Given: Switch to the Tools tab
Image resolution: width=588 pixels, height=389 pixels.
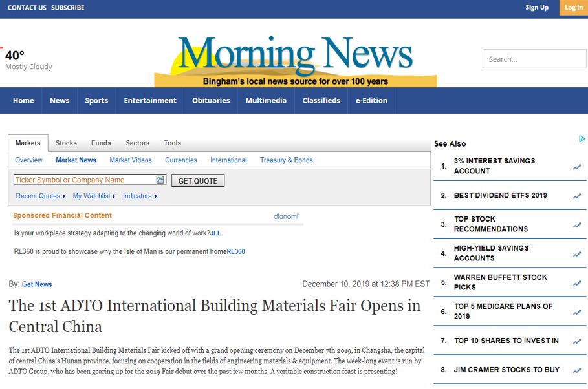Looking at the screenshot, I should tap(172, 143).
